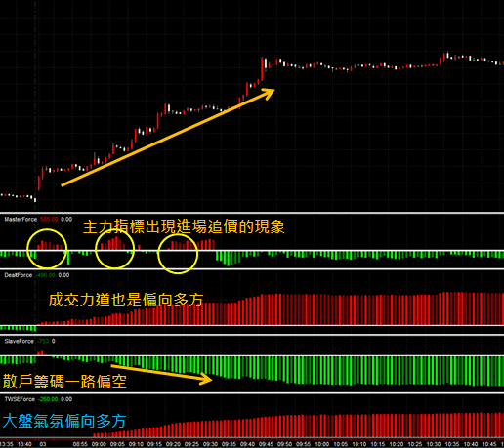
Task: Click the MasterForce value 585.00
Action: pos(49,220)
